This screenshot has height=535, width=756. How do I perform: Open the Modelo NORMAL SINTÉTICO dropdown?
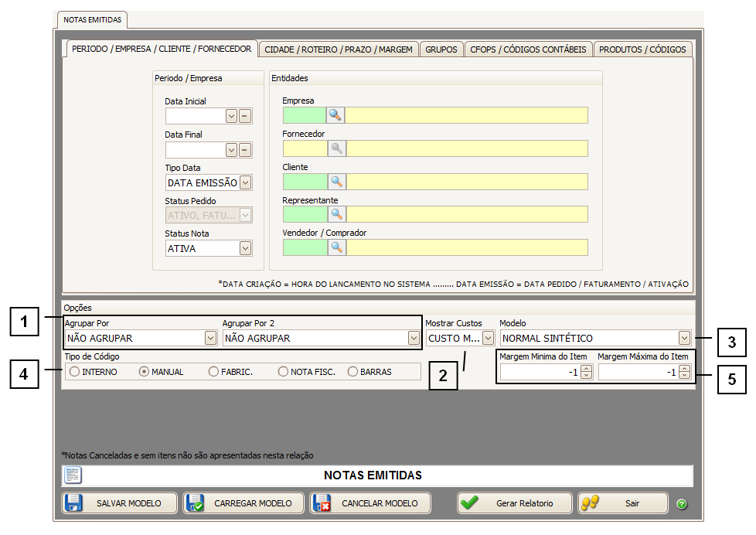(684, 338)
